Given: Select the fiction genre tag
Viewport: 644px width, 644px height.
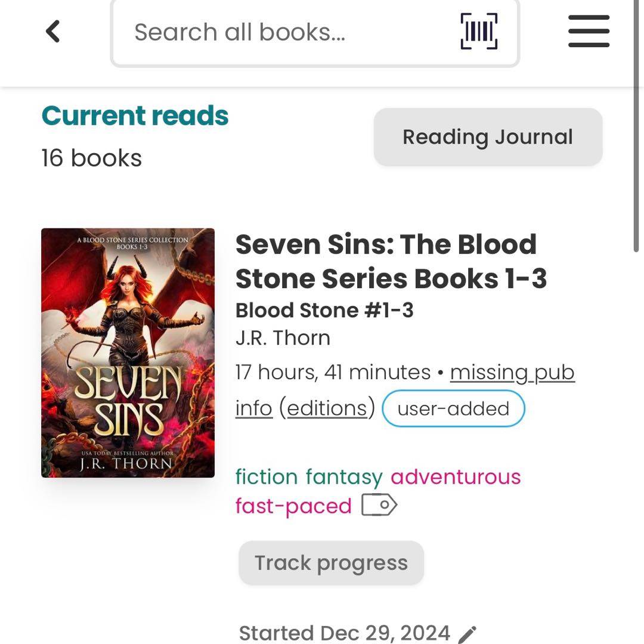Looking at the screenshot, I should (x=266, y=477).
